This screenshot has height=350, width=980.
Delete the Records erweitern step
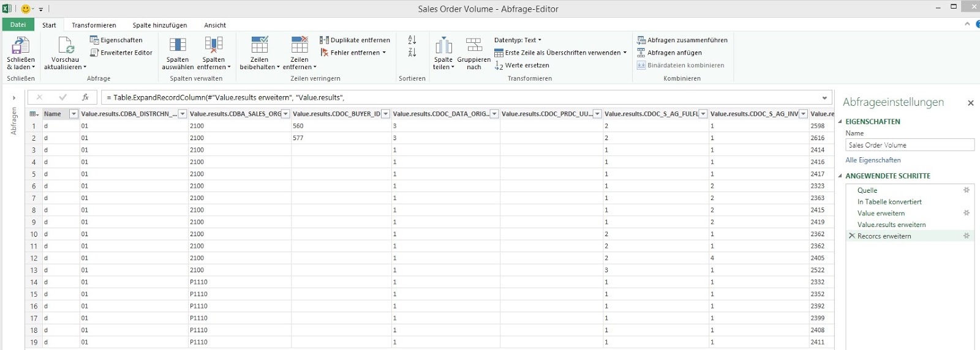point(851,236)
